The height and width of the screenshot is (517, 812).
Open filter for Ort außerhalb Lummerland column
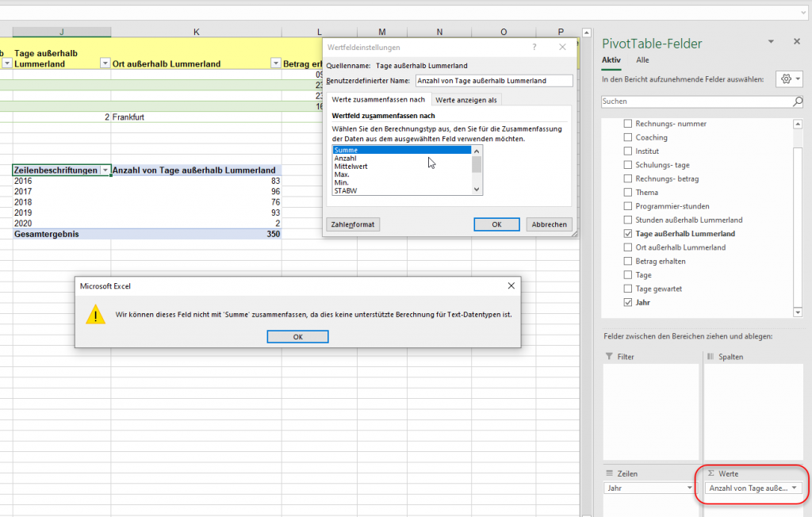[x=275, y=63]
